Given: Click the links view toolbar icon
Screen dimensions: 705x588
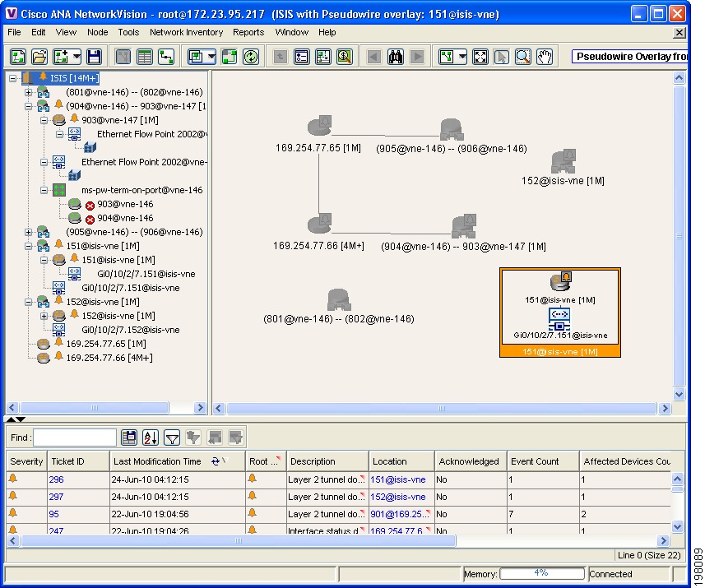Looking at the screenshot, I should click(x=166, y=57).
